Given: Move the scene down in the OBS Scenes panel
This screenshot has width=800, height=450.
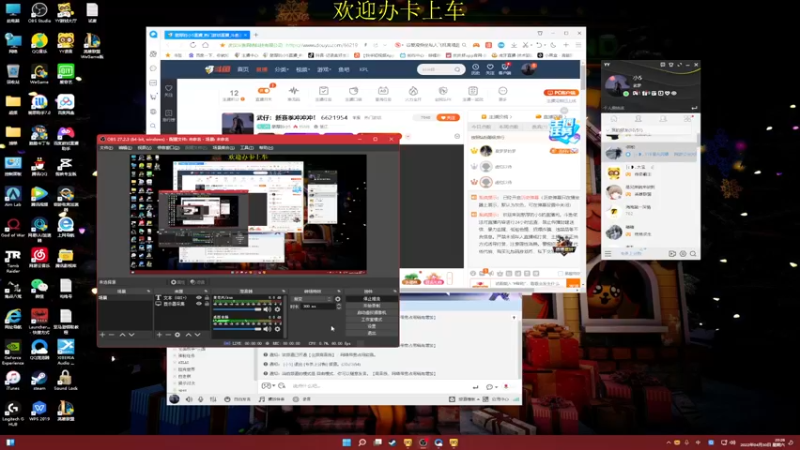Looking at the screenshot, I should pos(132,335).
